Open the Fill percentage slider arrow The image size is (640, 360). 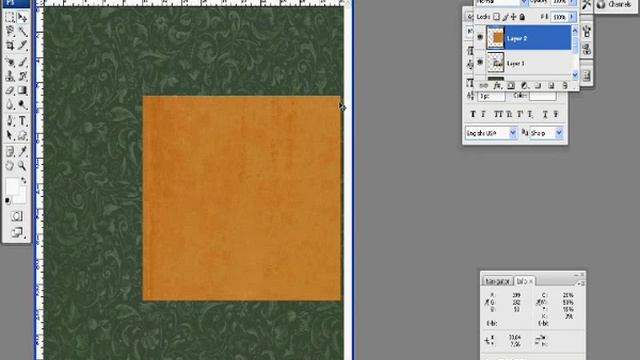(x=572, y=17)
